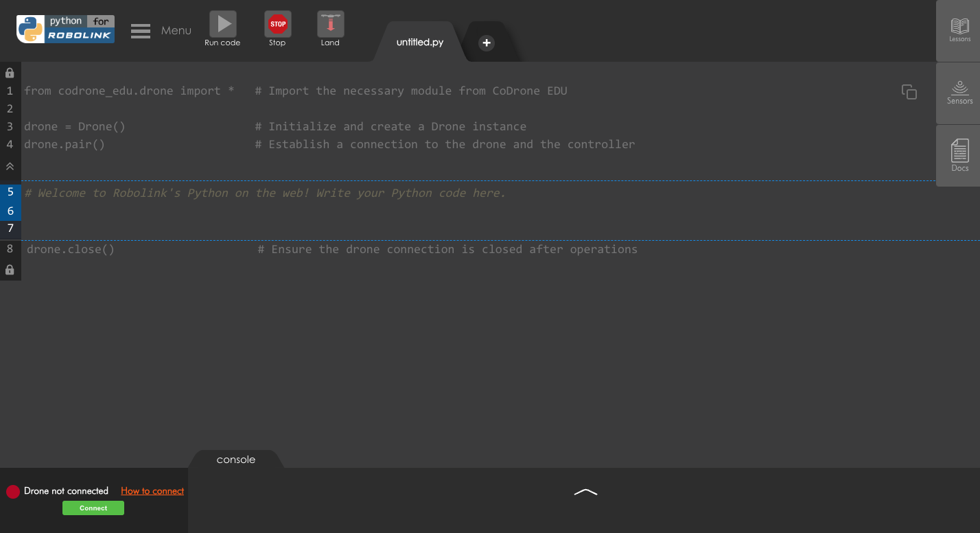Select the untitled.py tab
The image size is (980, 533).
coord(419,43)
